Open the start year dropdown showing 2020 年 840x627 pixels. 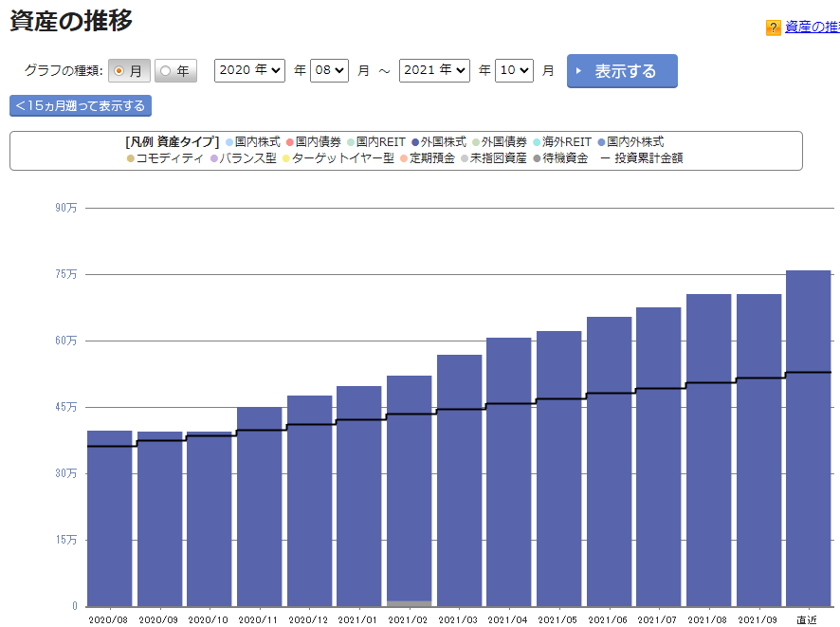pyautogui.click(x=249, y=70)
